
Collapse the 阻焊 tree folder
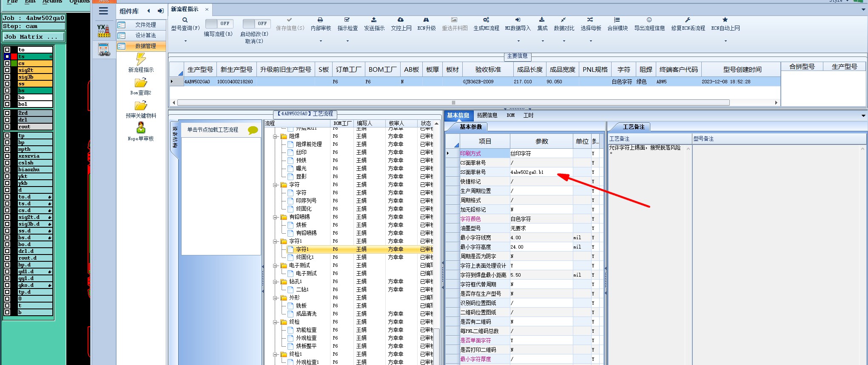[x=276, y=136]
